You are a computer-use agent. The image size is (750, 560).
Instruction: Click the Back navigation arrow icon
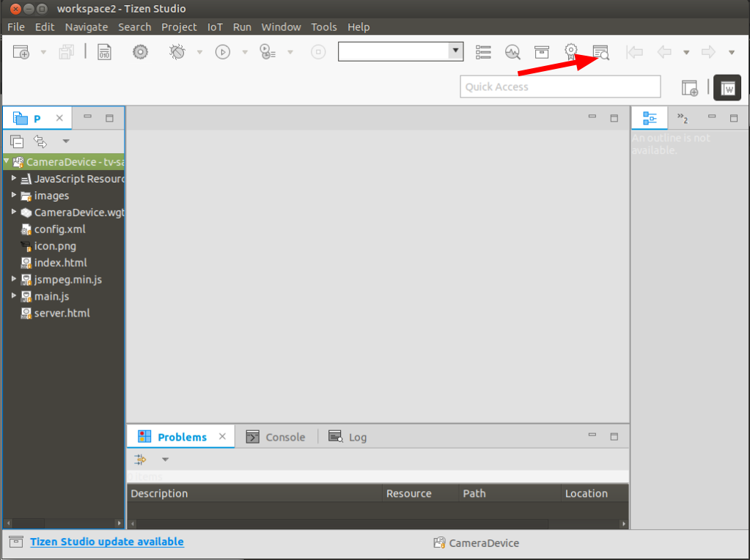664,51
